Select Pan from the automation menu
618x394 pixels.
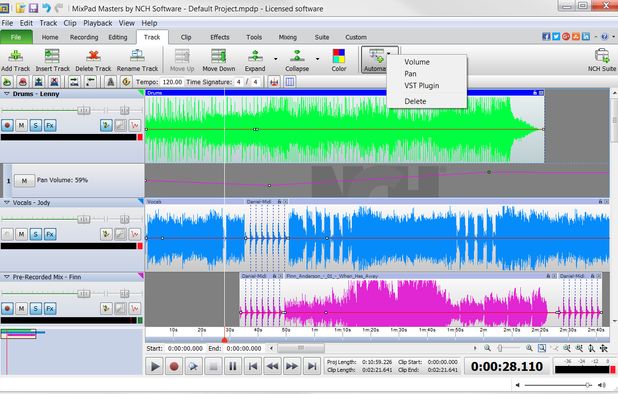pos(410,74)
